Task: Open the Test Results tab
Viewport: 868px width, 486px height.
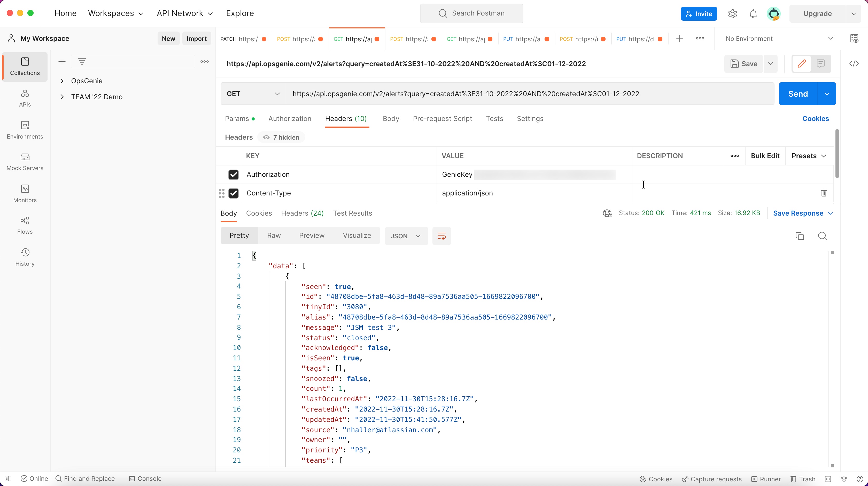Action: click(x=352, y=213)
